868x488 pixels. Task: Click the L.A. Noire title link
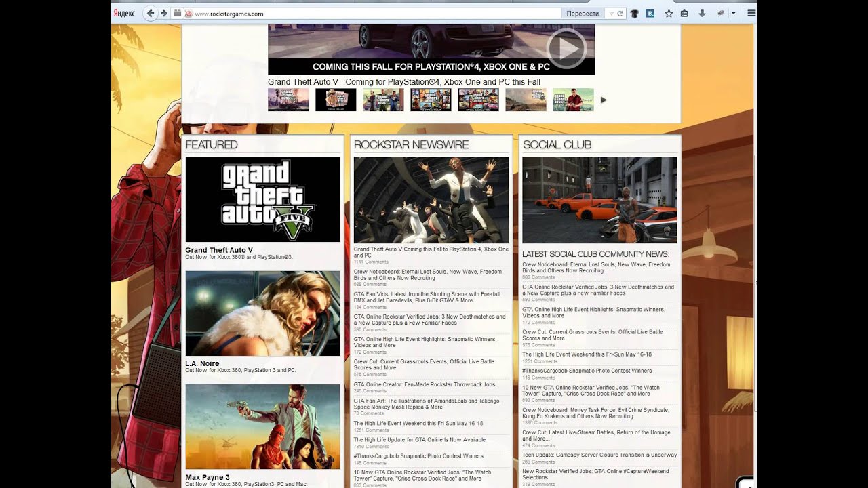[202, 363]
